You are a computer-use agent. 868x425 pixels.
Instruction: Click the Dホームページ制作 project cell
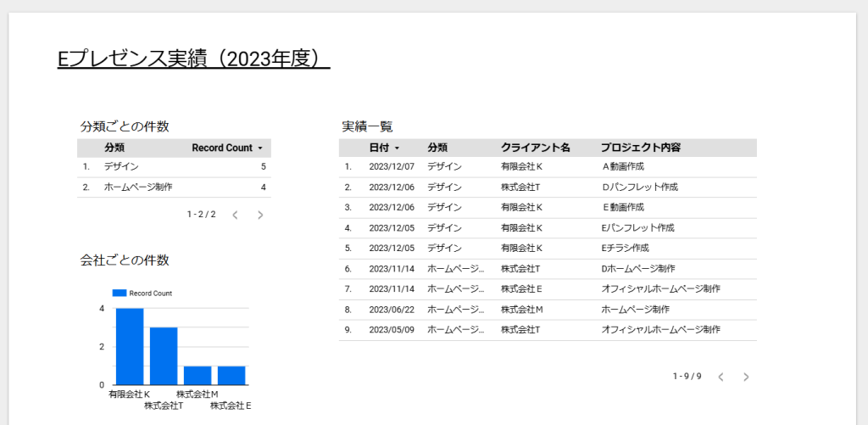point(638,269)
